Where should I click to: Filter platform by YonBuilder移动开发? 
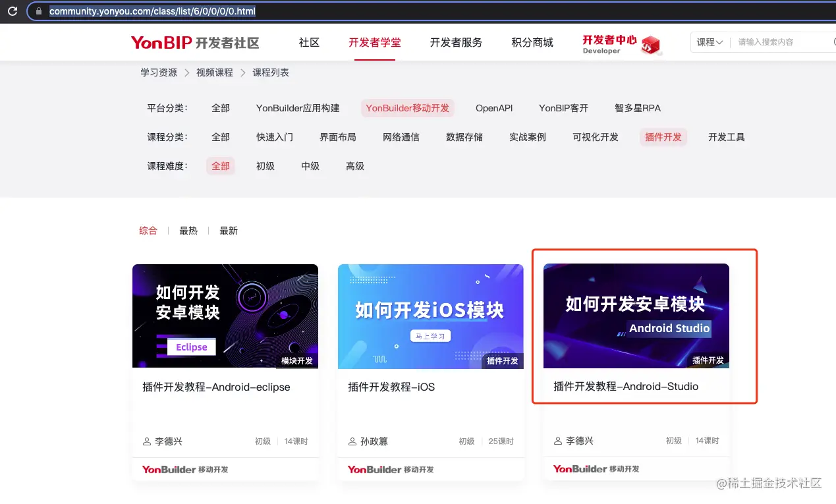[x=408, y=108]
